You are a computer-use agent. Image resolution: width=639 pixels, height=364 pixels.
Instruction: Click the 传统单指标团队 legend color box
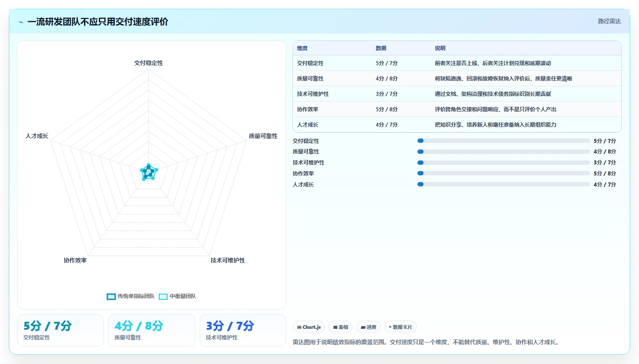pyautogui.click(x=111, y=296)
